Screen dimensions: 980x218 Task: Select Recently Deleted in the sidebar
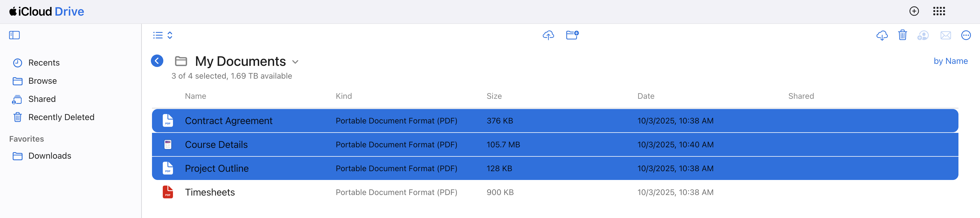pos(61,118)
